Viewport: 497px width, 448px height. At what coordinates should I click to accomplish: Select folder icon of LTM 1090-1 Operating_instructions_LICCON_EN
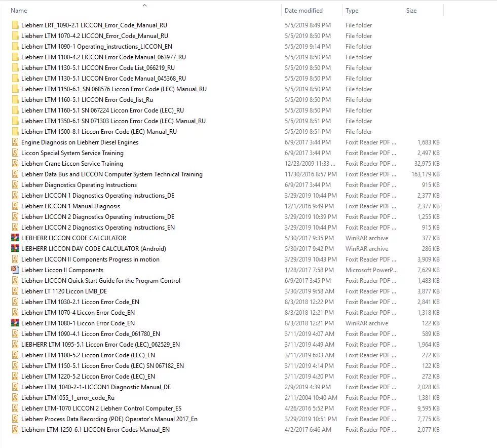pyautogui.click(x=15, y=46)
